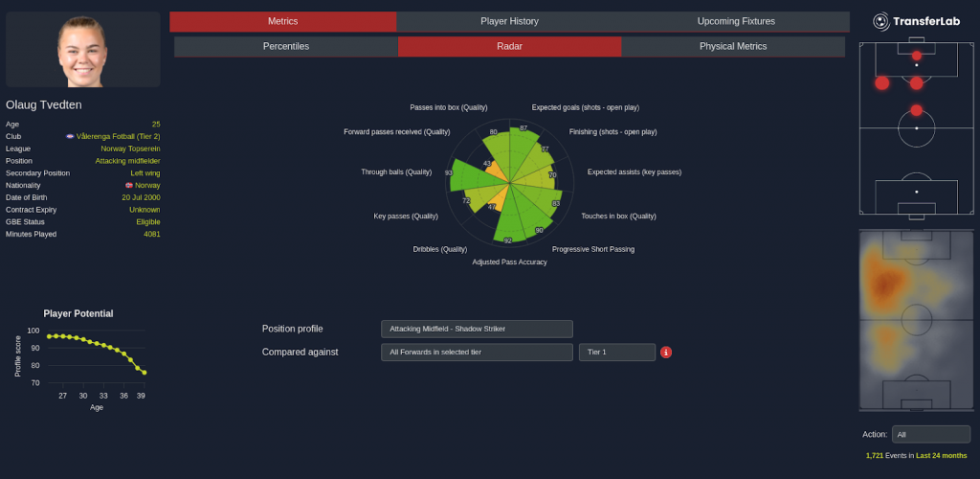Go to the Upcoming Fixtures tab
This screenshot has height=479, width=980.
point(736,21)
